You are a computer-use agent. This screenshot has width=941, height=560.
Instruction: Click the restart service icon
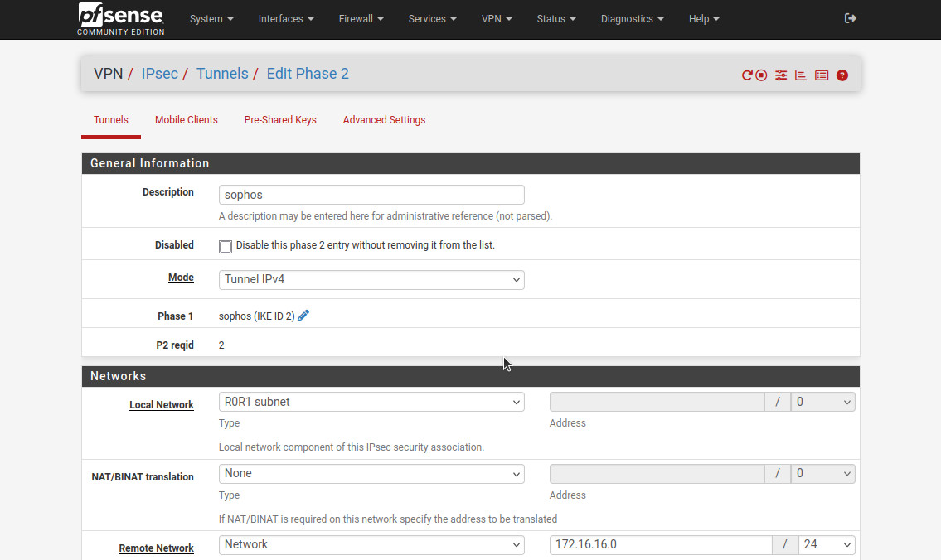click(747, 75)
